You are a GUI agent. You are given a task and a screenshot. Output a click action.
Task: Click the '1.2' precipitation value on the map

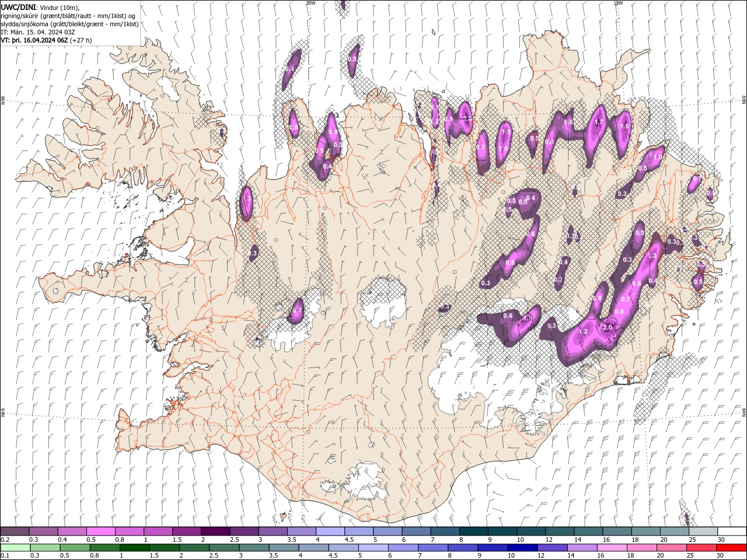(x=583, y=331)
